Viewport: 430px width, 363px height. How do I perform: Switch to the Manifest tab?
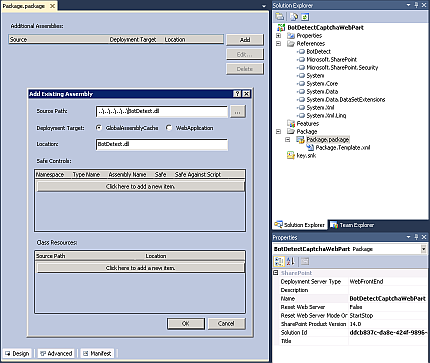(x=97, y=354)
